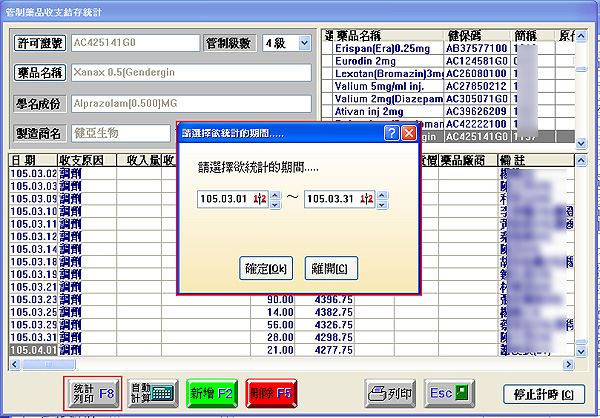Click the dialog help question mark icon

[391, 134]
